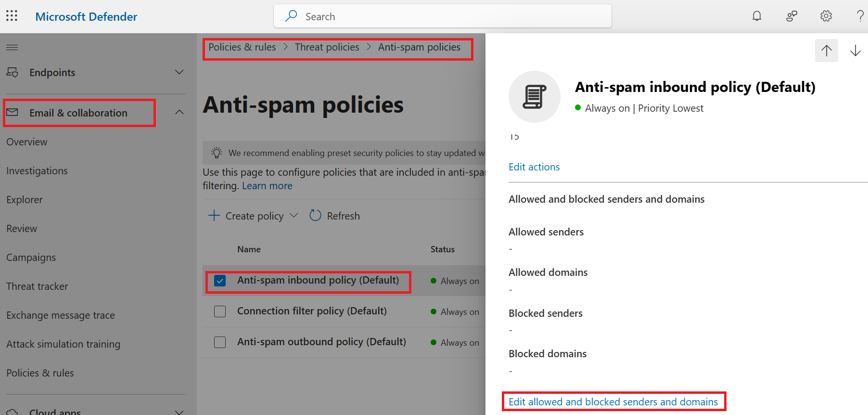Go to next item with down arrow

coord(855,51)
